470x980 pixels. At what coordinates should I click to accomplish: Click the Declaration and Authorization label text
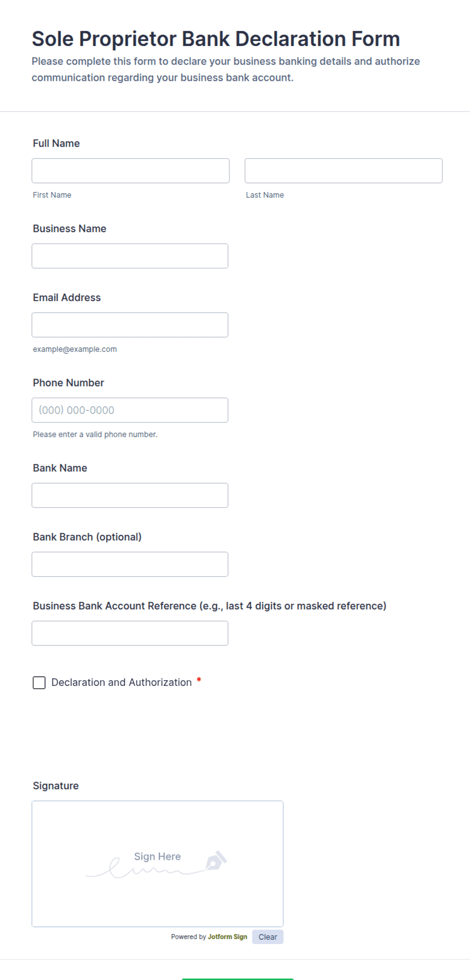(121, 682)
